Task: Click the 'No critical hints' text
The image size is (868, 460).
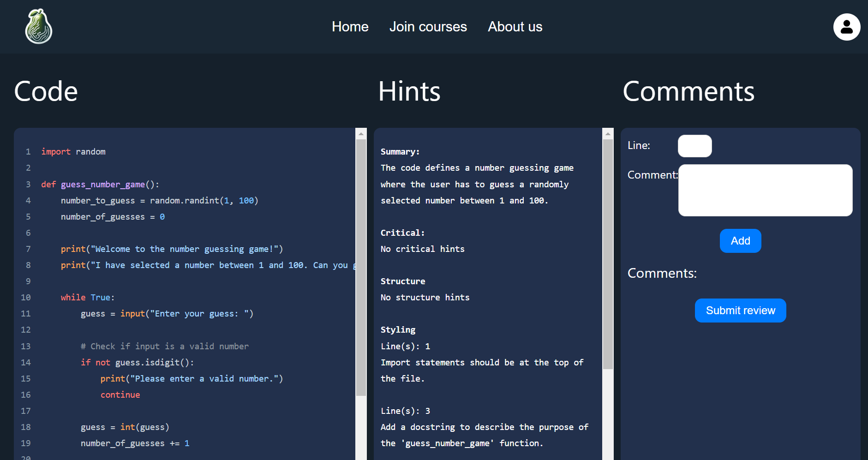Action: [422, 249]
